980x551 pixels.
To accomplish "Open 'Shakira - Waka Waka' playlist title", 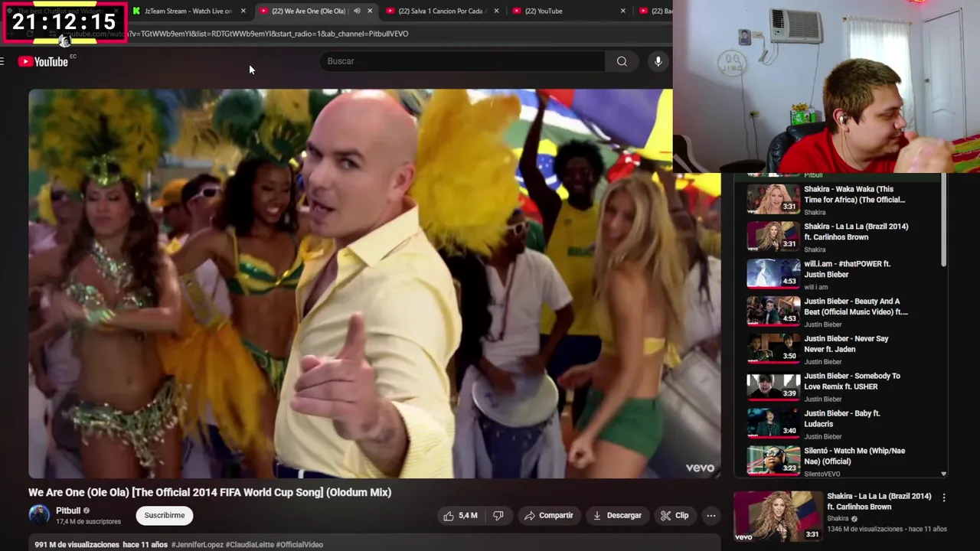I will (854, 194).
